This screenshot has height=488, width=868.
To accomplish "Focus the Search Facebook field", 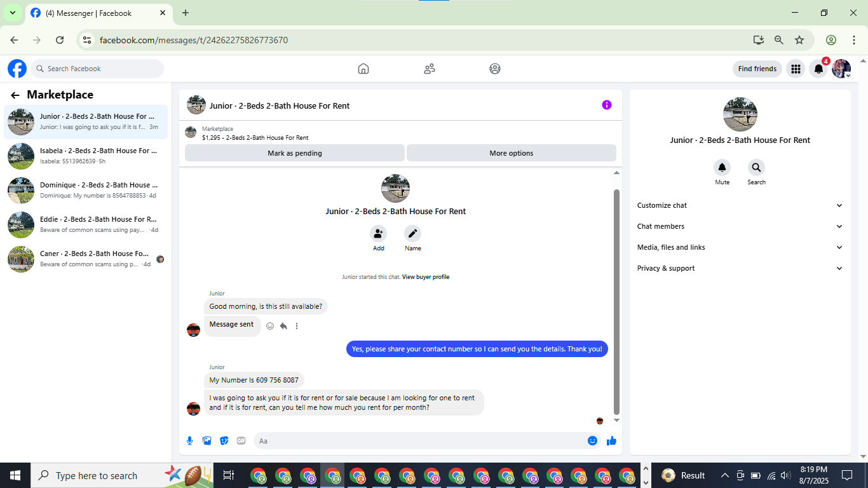I will tap(97, 69).
